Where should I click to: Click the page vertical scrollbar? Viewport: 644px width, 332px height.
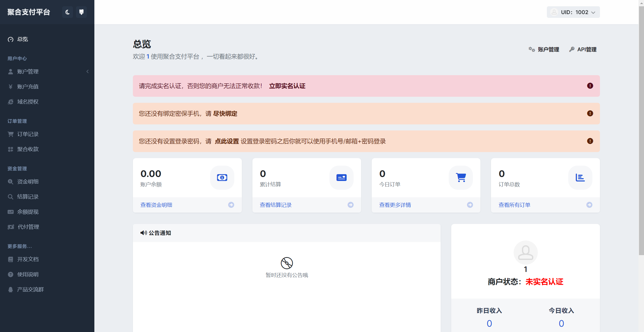pos(641,131)
